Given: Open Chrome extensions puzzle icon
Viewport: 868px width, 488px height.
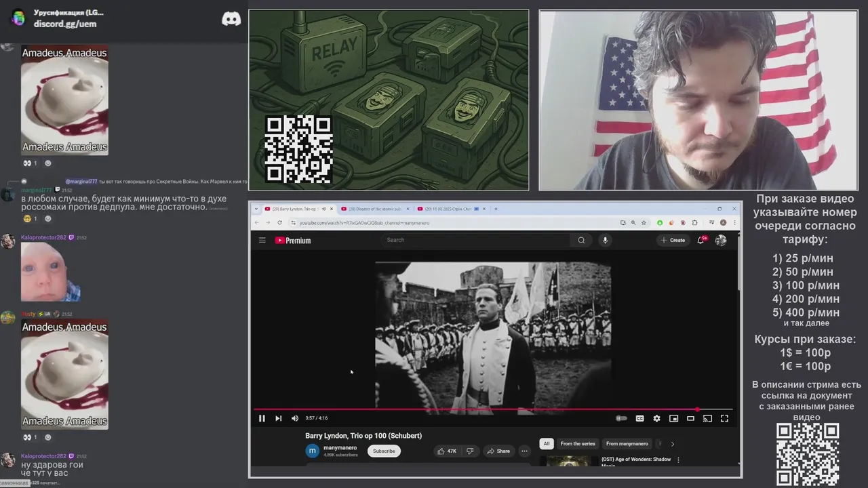Looking at the screenshot, I should point(694,222).
